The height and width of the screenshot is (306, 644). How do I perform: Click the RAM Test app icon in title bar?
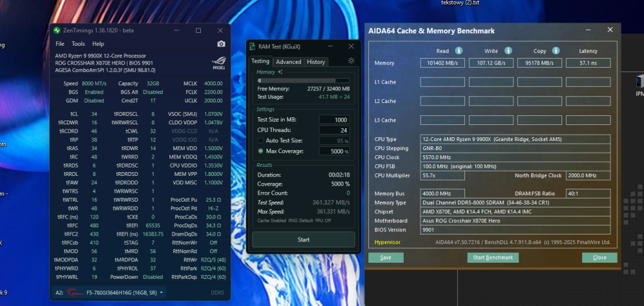(252, 46)
